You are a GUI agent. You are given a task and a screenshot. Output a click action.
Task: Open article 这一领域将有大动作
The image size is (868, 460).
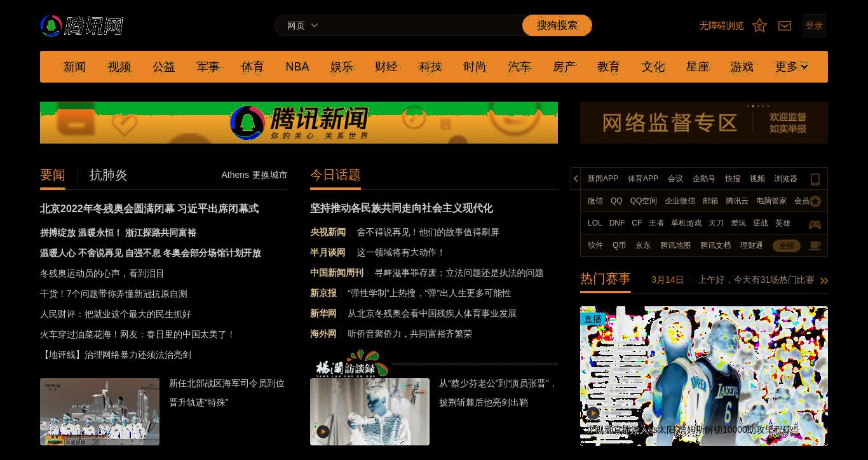coord(401,252)
